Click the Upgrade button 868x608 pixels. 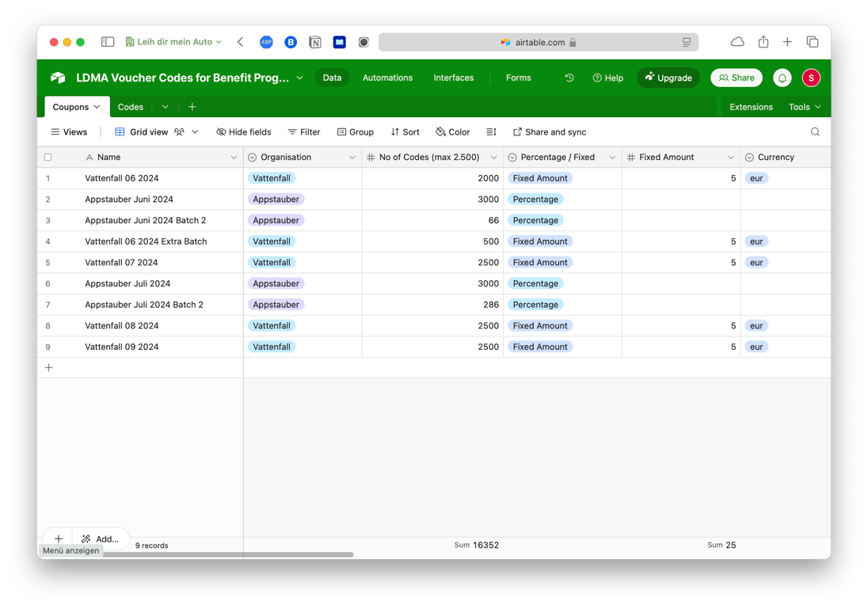(x=668, y=78)
